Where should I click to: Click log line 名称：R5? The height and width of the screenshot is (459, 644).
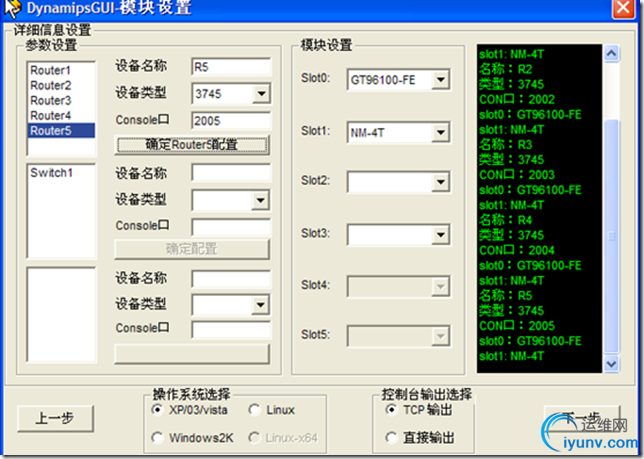coord(506,296)
